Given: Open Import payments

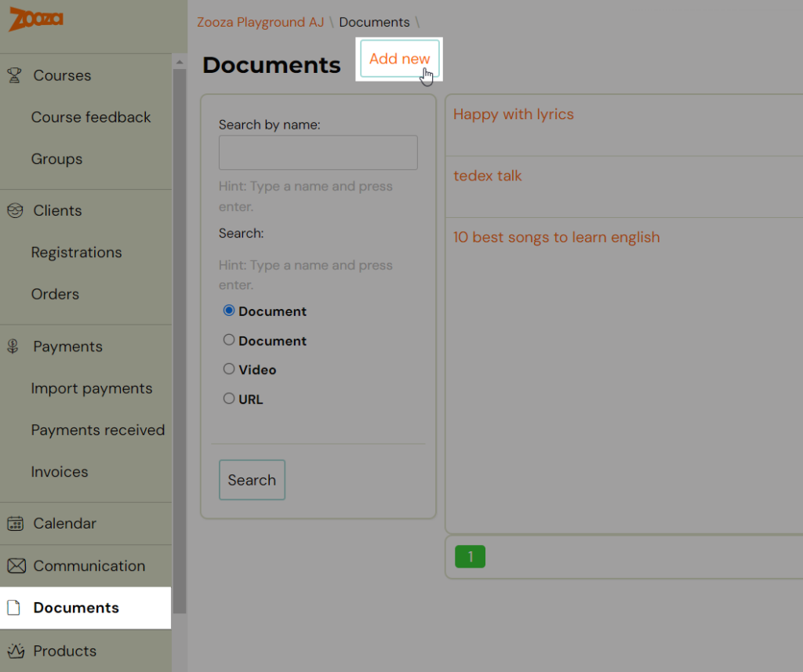Looking at the screenshot, I should [92, 389].
